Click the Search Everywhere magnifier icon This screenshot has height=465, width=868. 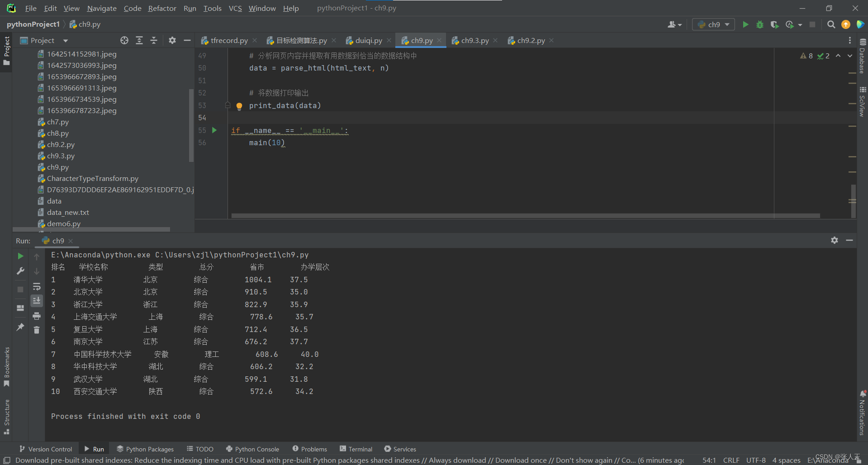(x=831, y=24)
